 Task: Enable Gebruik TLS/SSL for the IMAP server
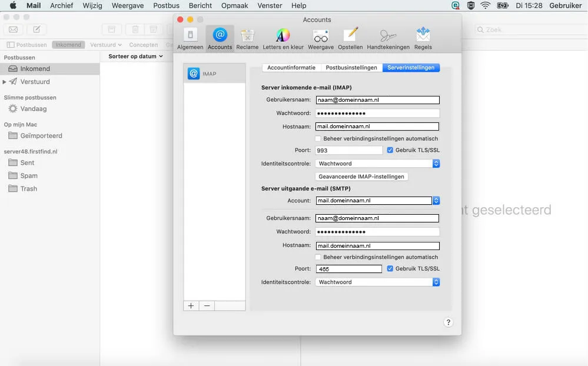point(390,149)
